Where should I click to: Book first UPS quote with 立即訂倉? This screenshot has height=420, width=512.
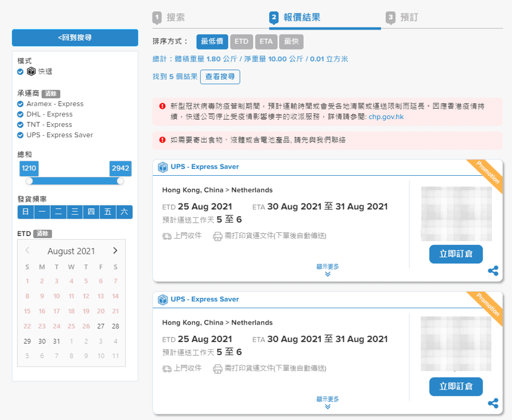pos(456,254)
